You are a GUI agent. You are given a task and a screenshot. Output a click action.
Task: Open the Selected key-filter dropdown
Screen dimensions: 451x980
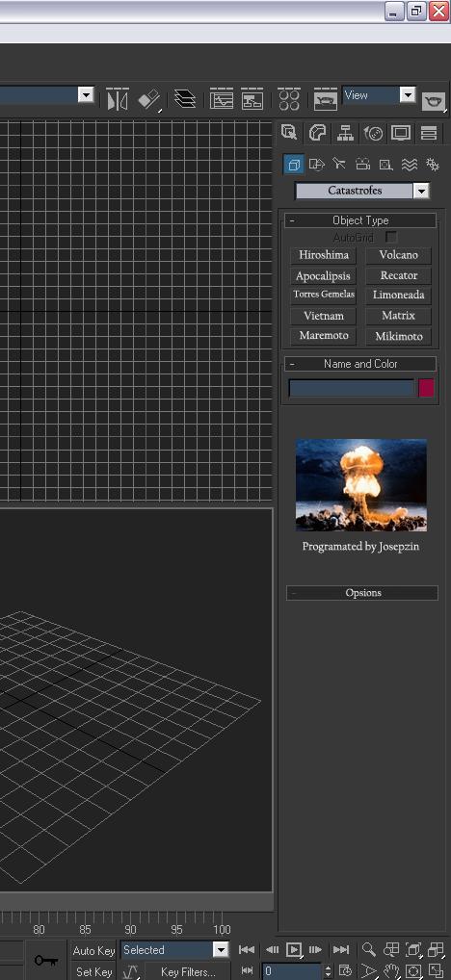click(220, 950)
